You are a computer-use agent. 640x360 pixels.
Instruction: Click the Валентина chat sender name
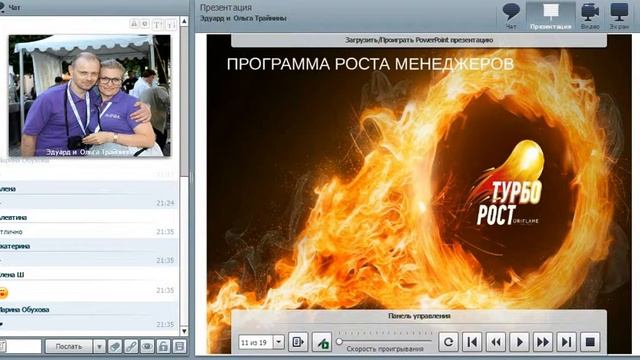coord(13,218)
